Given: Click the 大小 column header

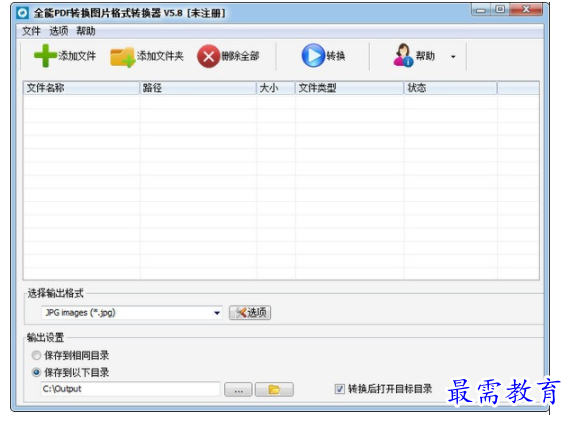Looking at the screenshot, I should pyautogui.click(x=276, y=88).
